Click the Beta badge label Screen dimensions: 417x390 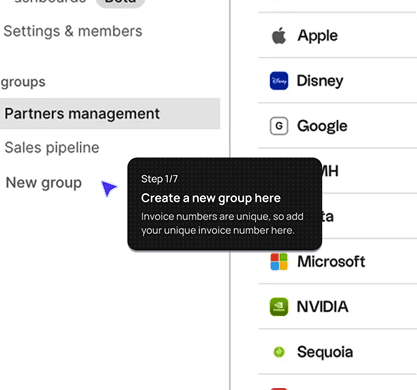120,2
